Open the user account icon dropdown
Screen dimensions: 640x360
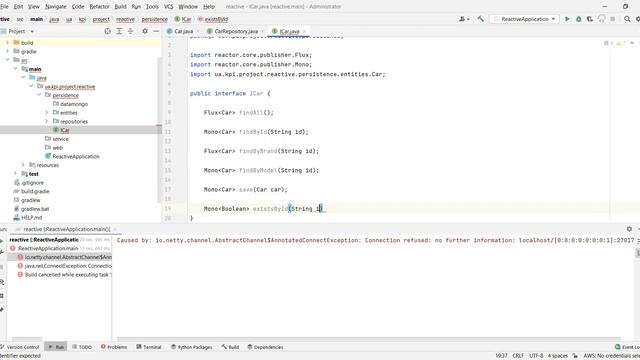464,19
